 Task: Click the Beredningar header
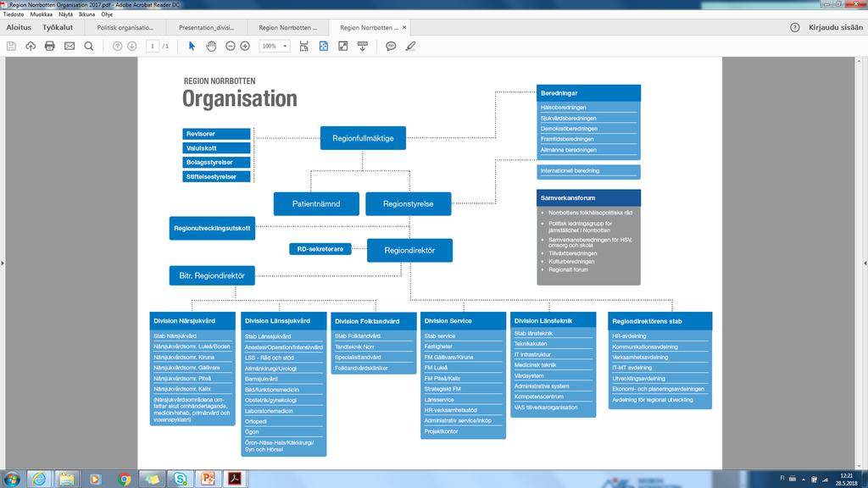pos(588,93)
